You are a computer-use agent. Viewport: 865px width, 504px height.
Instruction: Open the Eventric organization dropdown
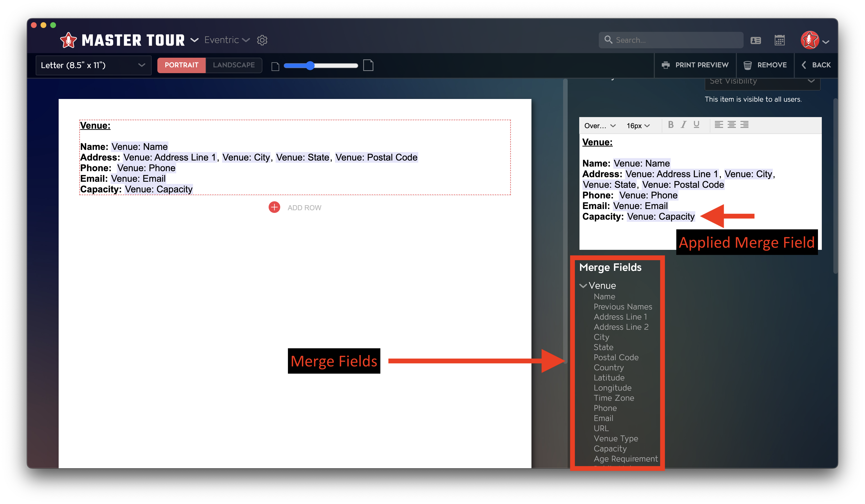tap(227, 40)
